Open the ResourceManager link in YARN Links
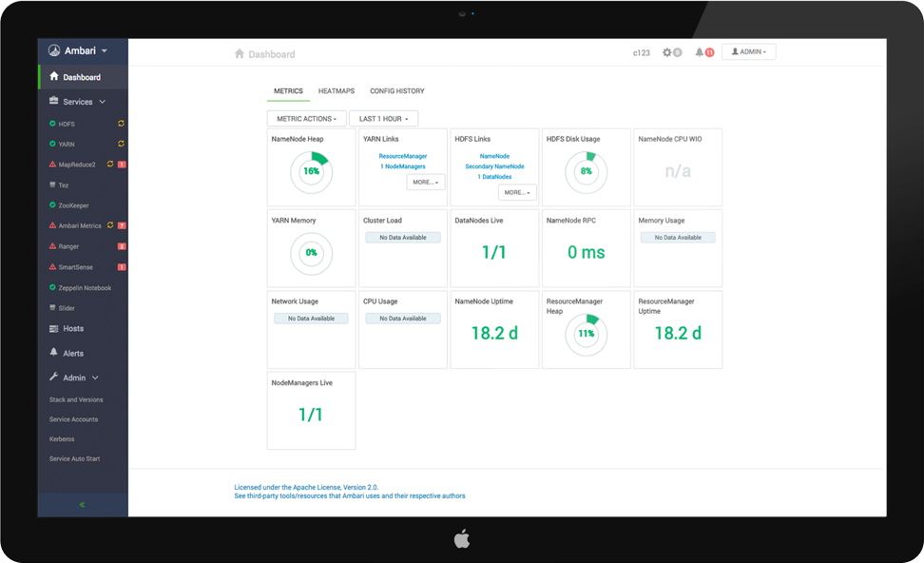 (403, 156)
